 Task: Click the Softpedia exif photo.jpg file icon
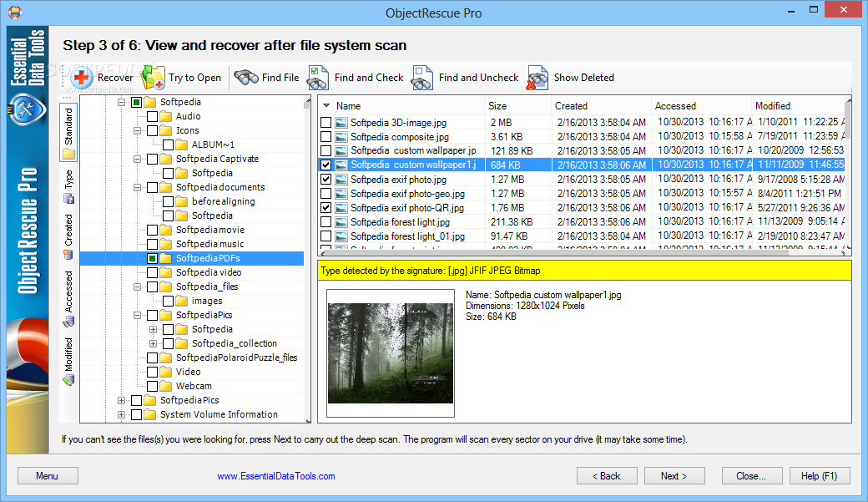click(341, 180)
